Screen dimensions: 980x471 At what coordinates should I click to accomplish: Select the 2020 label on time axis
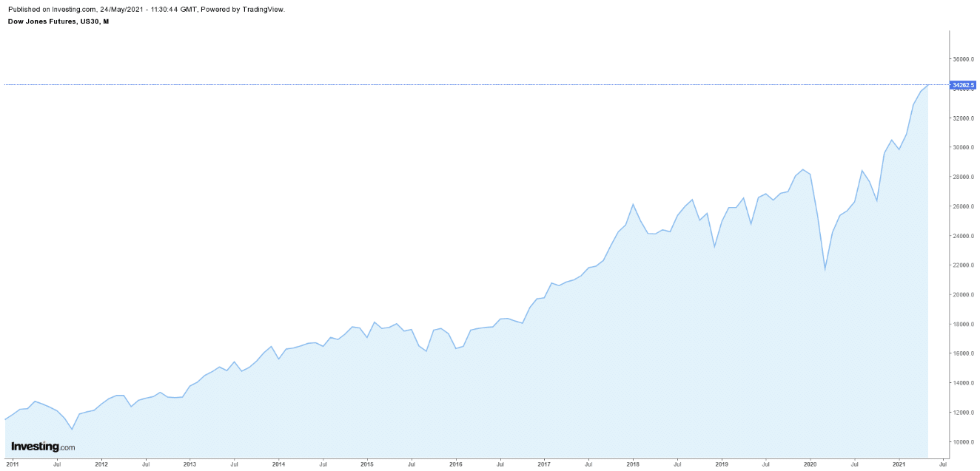[x=810, y=464]
